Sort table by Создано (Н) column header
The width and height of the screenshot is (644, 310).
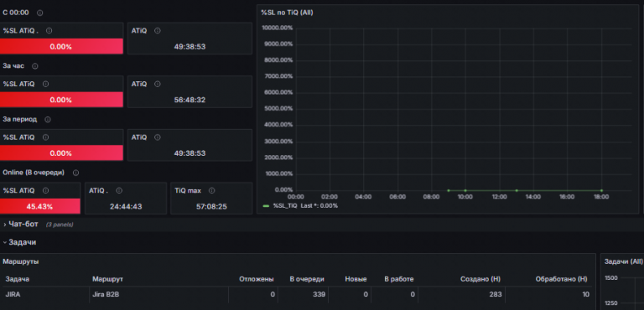(480, 279)
